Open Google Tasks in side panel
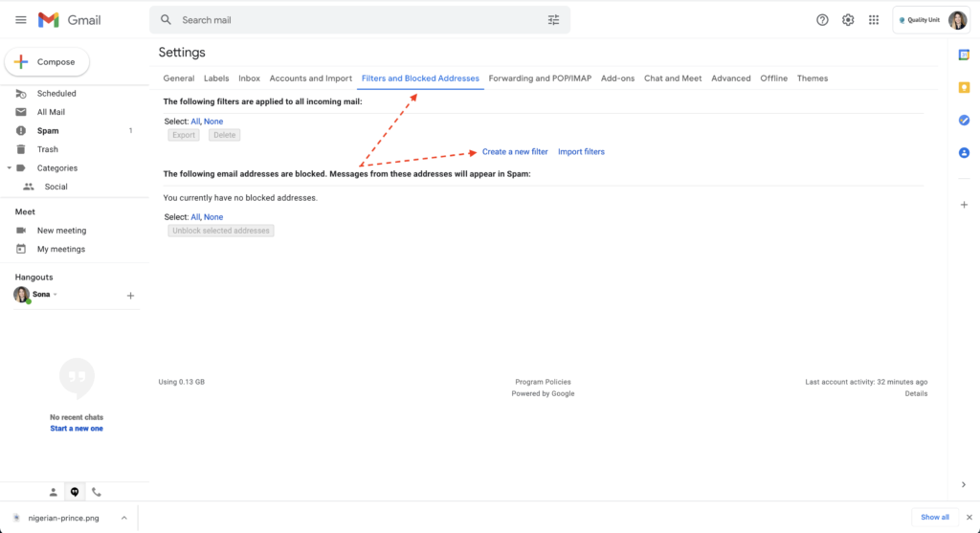The height and width of the screenshot is (533, 980). click(x=964, y=120)
